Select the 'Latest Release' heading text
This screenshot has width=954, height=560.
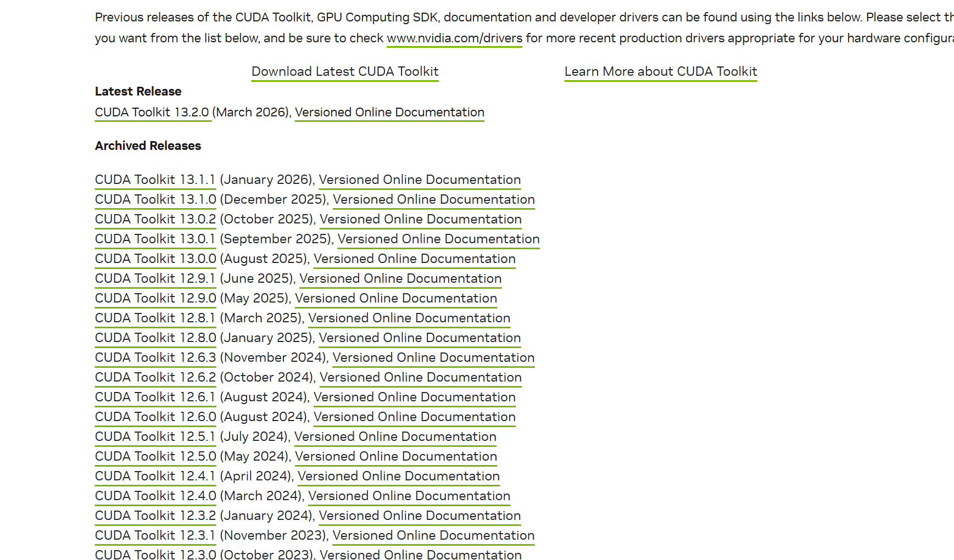coord(138,92)
